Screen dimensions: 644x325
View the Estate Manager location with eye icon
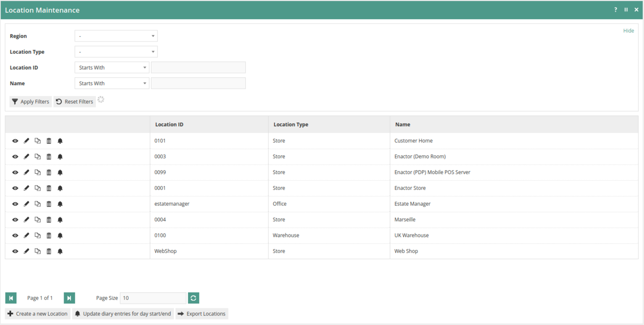(15, 204)
